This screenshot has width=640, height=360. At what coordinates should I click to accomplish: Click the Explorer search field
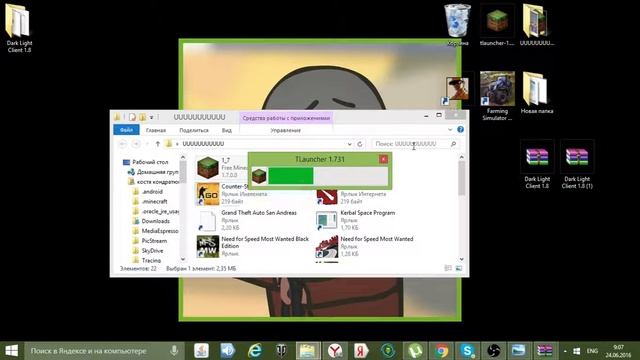coord(415,144)
